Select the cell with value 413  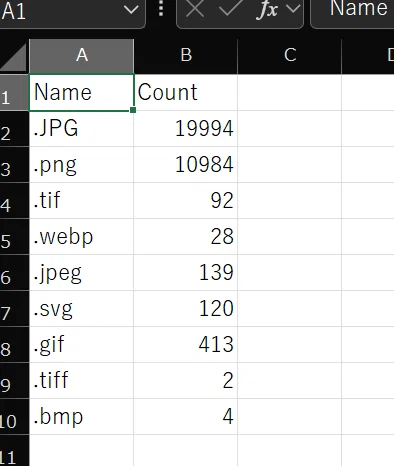pyautogui.click(x=185, y=344)
